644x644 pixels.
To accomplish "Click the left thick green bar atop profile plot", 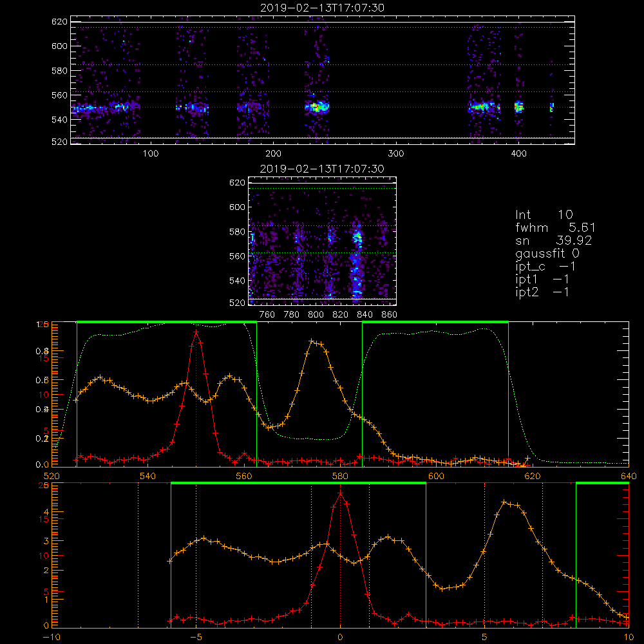I will click(x=167, y=322).
